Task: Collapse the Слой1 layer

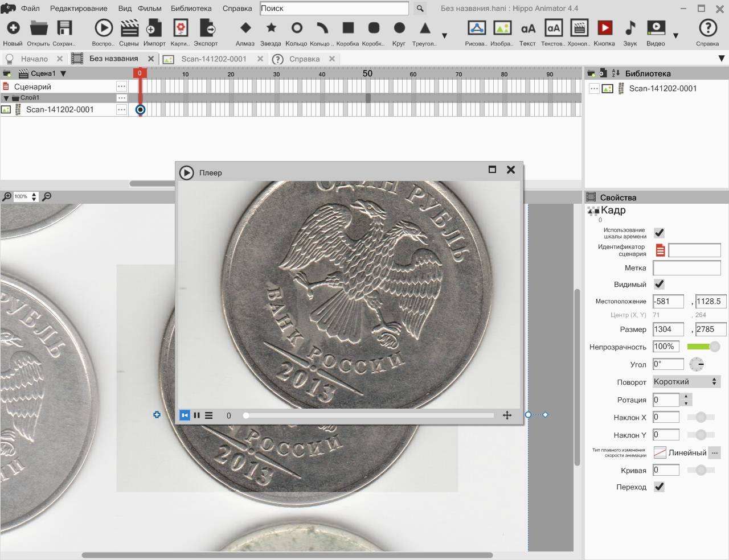Action: click(6, 98)
